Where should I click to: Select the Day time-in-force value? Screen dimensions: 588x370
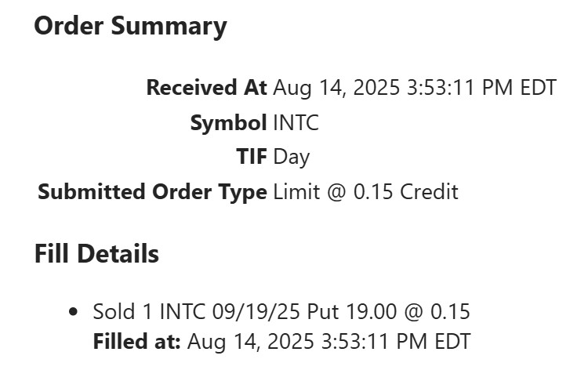pyautogui.click(x=292, y=157)
